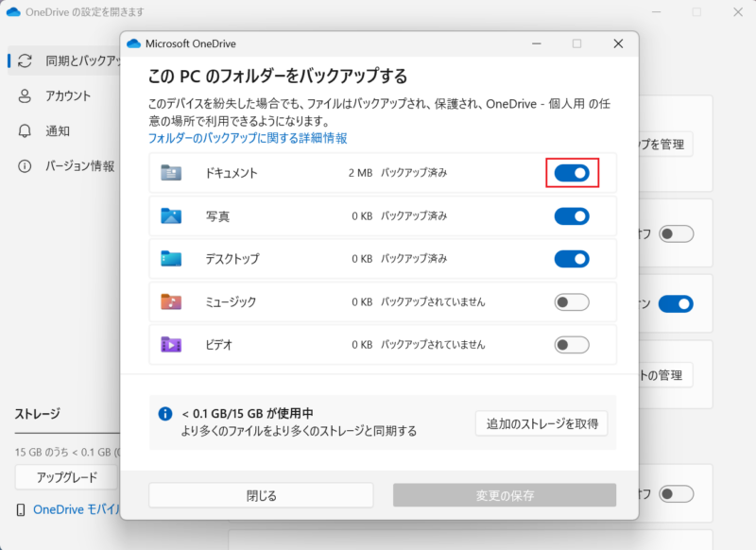
Task: Click the 写真 folder icon
Action: tap(171, 216)
